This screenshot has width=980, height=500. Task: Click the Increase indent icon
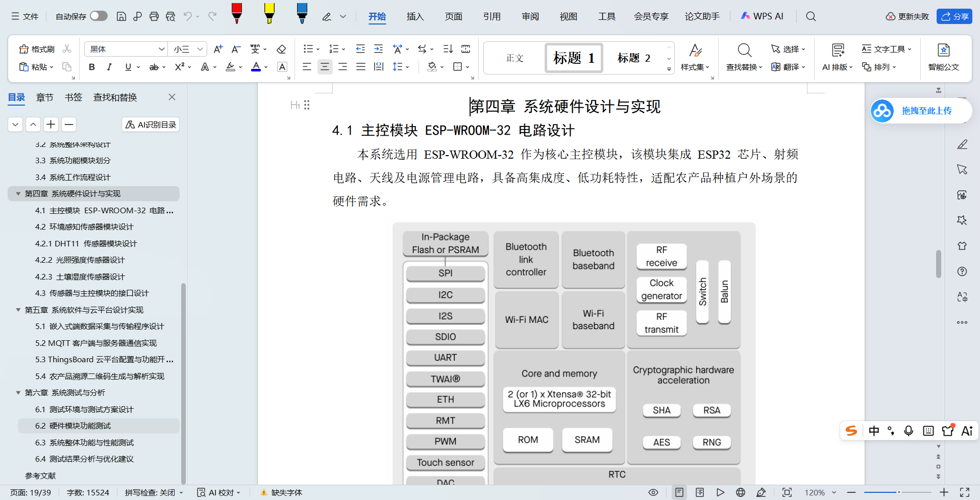coord(378,49)
